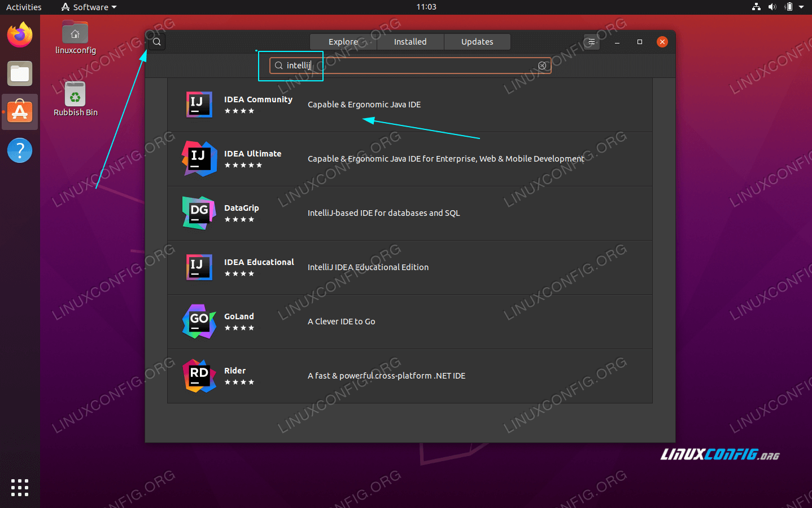The image size is (812, 508).
Task: Click the IDEA Community app icon
Action: tap(199, 105)
